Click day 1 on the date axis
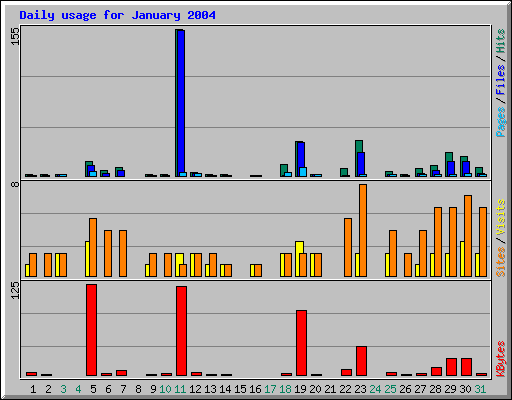 coord(33,389)
